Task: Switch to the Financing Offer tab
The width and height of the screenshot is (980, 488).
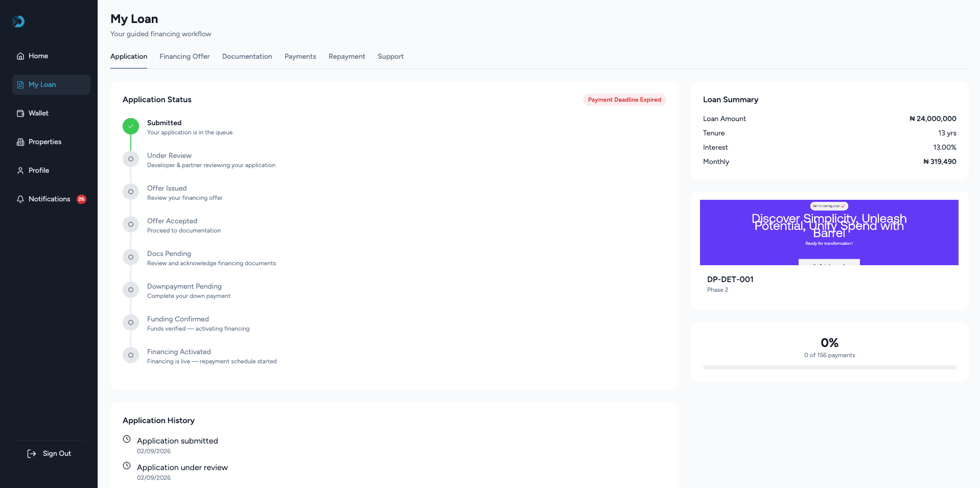Action: [x=184, y=57]
